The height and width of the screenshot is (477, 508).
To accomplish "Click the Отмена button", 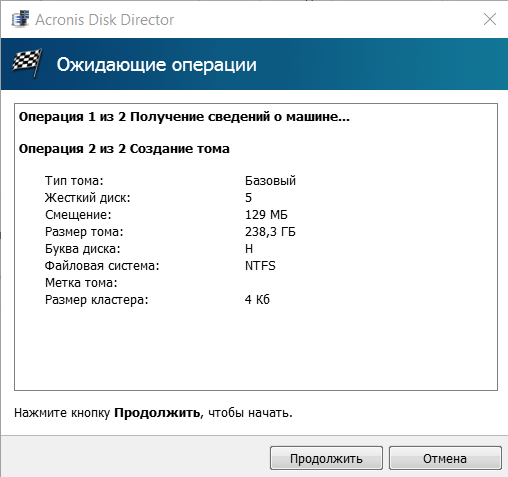I will click(x=445, y=458).
